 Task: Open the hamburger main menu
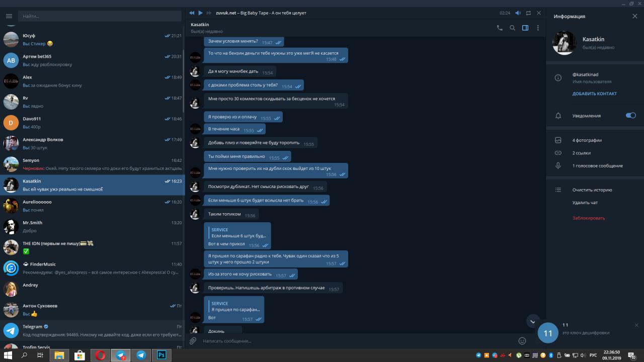9,16
